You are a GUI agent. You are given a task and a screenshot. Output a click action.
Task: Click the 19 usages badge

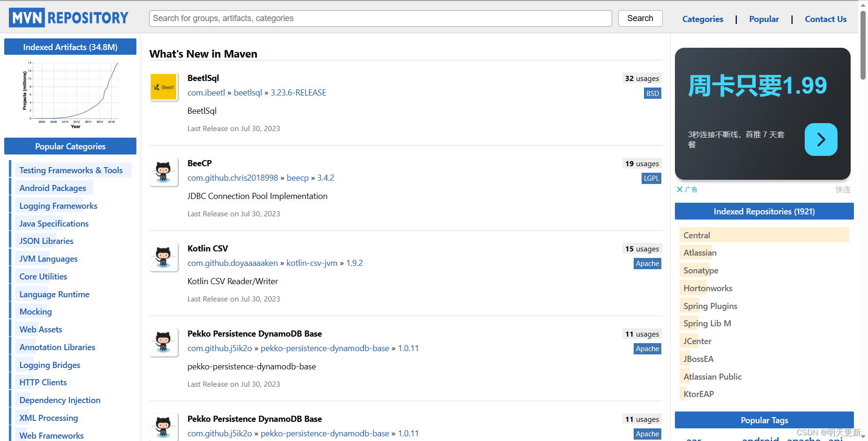click(x=642, y=164)
